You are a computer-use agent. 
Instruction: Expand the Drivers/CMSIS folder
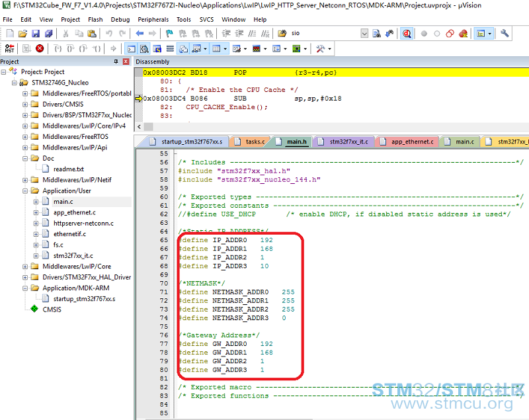[x=25, y=105]
